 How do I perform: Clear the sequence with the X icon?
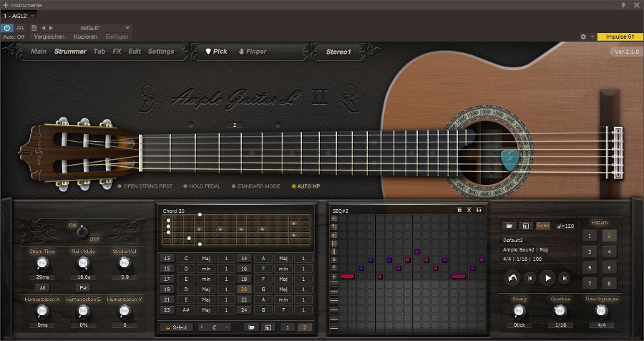469,210
